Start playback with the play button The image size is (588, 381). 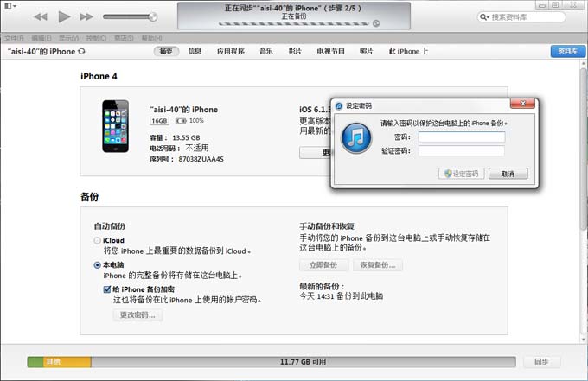point(64,16)
